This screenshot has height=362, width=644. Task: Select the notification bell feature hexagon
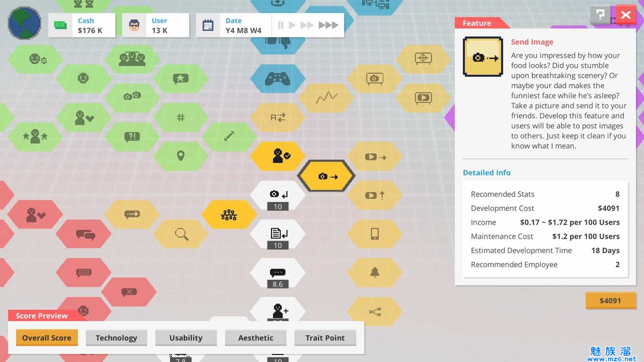[375, 272]
